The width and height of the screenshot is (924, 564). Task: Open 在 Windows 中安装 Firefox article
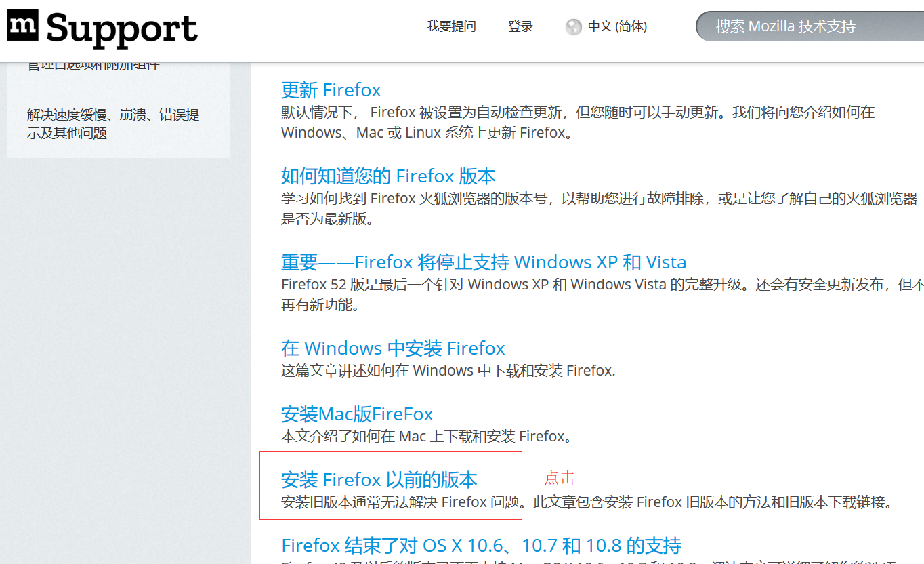pos(393,348)
